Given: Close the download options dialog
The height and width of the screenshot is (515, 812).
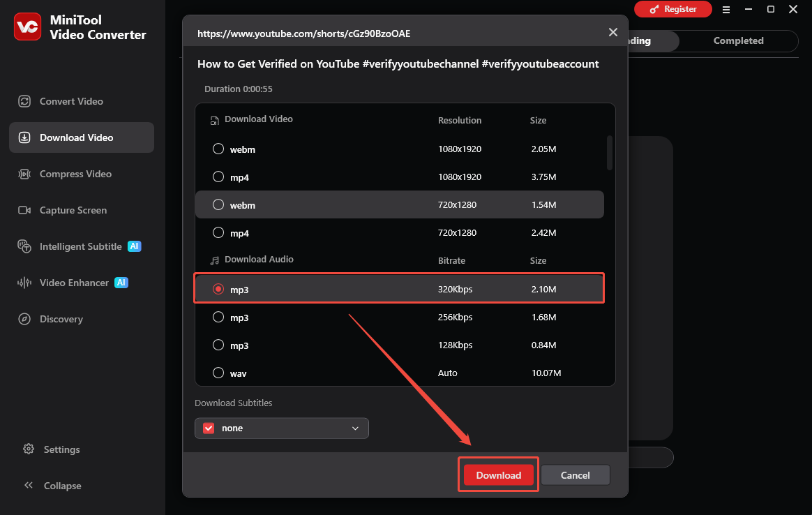Looking at the screenshot, I should click(613, 33).
